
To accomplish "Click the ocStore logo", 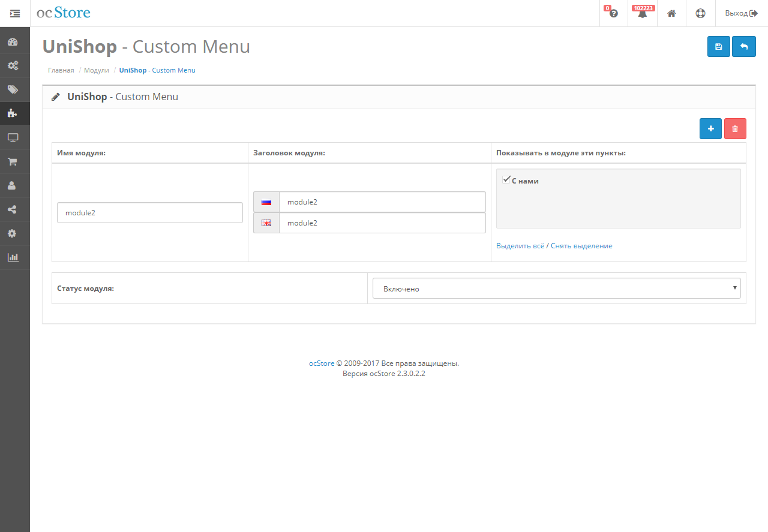I will click(x=64, y=13).
